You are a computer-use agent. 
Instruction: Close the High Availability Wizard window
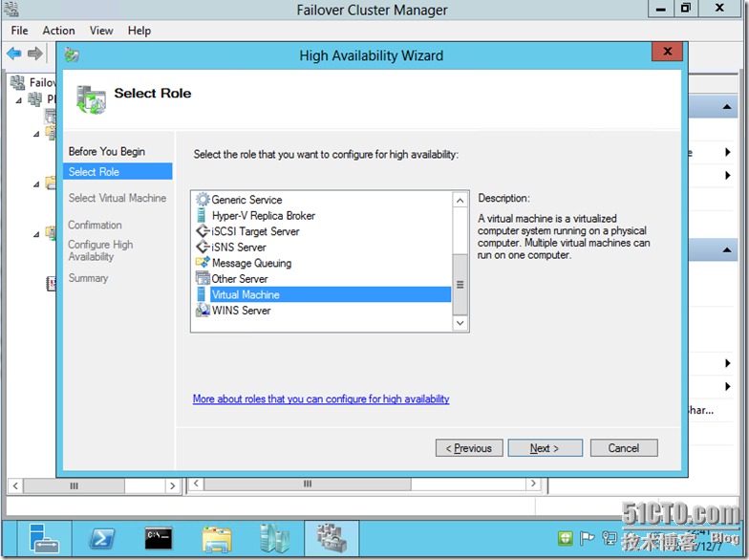tap(667, 52)
